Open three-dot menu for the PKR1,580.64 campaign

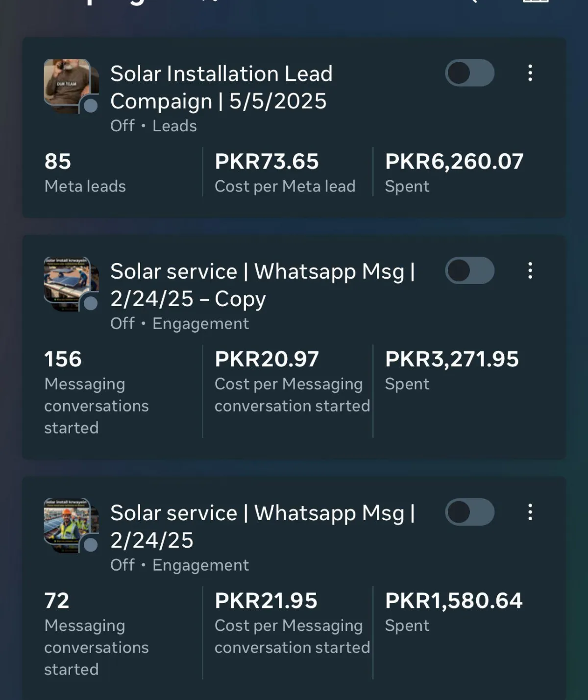click(530, 512)
